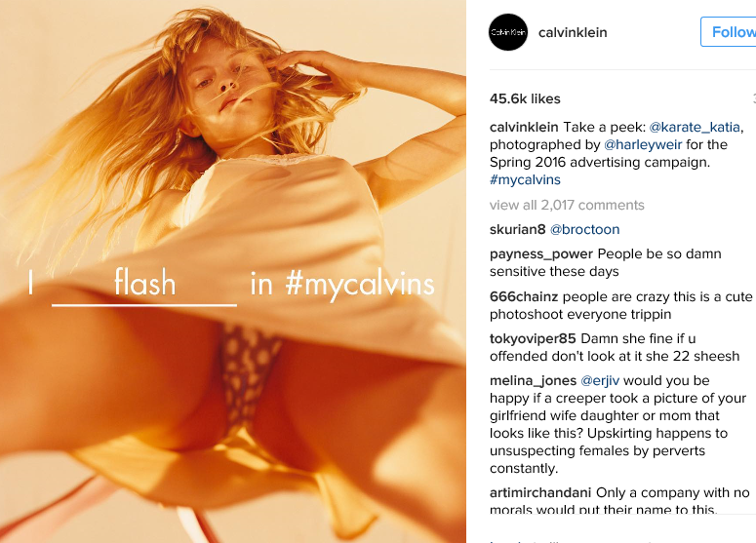756x543 pixels.
Task: Click the Calvin Klein profile avatar
Action: click(x=508, y=32)
